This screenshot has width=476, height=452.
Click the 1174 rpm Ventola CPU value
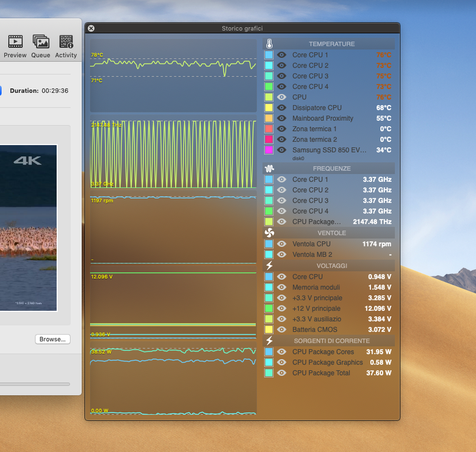377,244
